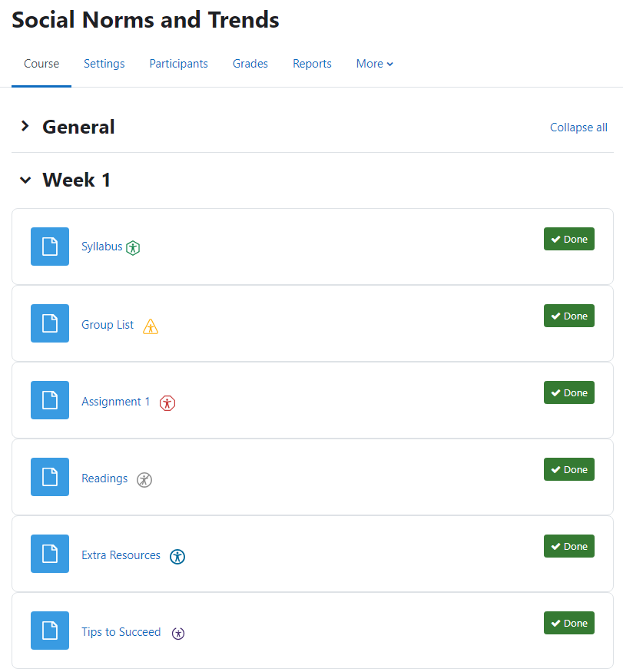The image size is (623, 672).
Task: Click the yellow warning accessibility icon beside Group List
Action: (x=151, y=326)
